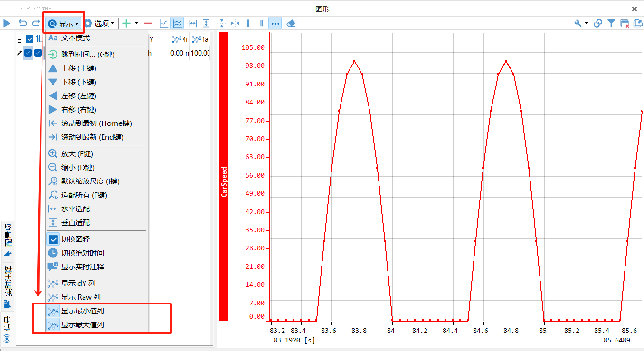Click the green plus add-signal icon
644x351 pixels.
[x=126, y=23]
